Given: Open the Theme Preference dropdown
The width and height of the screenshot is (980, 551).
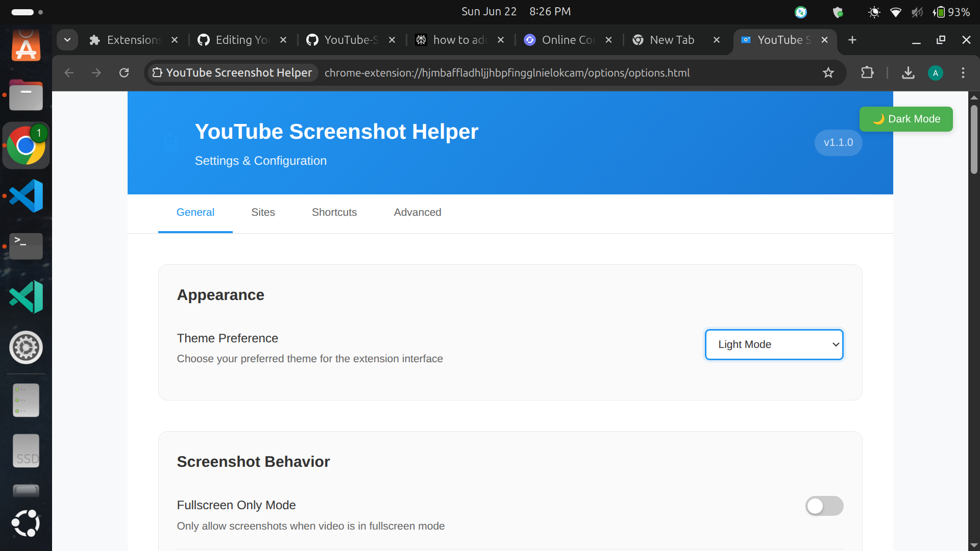Looking at the screenshot, I should coord(774,344).
